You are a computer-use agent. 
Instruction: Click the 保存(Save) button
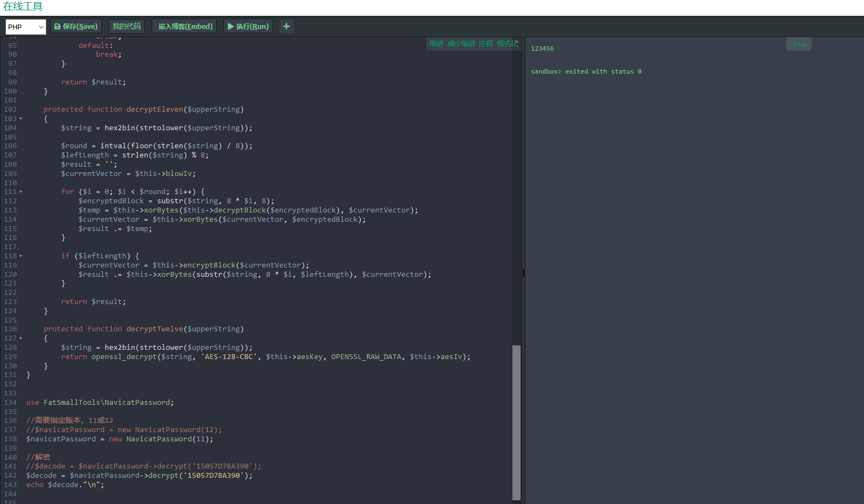click(76, 26)
